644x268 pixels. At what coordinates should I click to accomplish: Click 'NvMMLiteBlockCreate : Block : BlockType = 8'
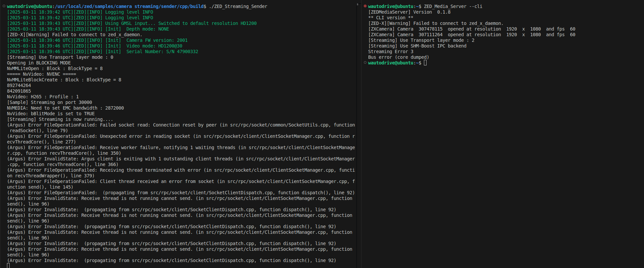click(x=64, y=80)
